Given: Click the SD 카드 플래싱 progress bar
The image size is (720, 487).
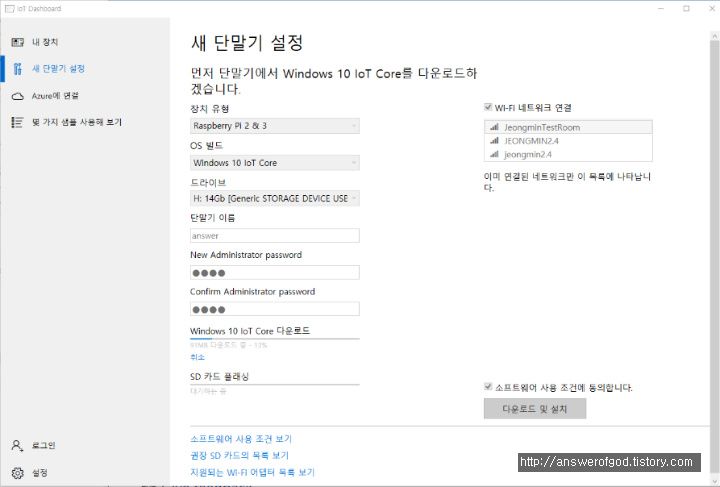Looking at the screenshot, I should point(275,384).
